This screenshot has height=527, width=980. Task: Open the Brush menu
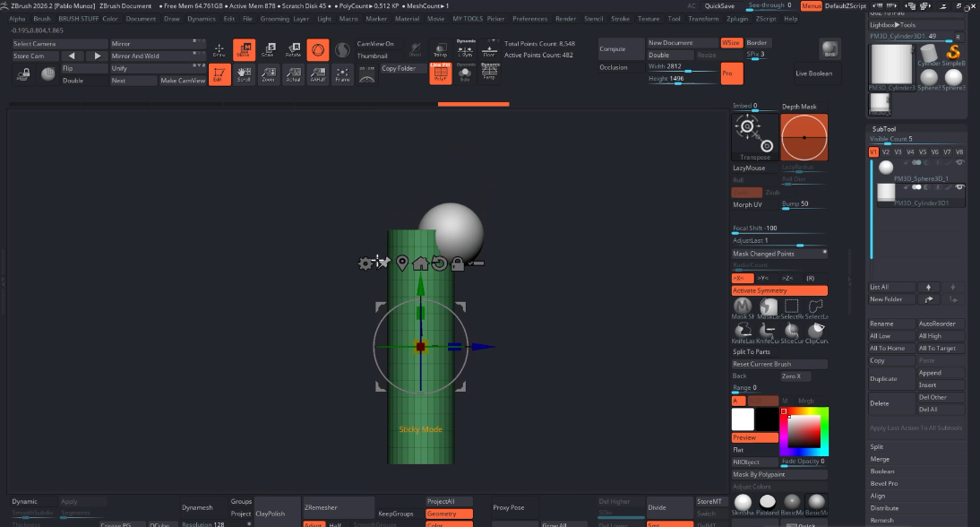[42, 19]
